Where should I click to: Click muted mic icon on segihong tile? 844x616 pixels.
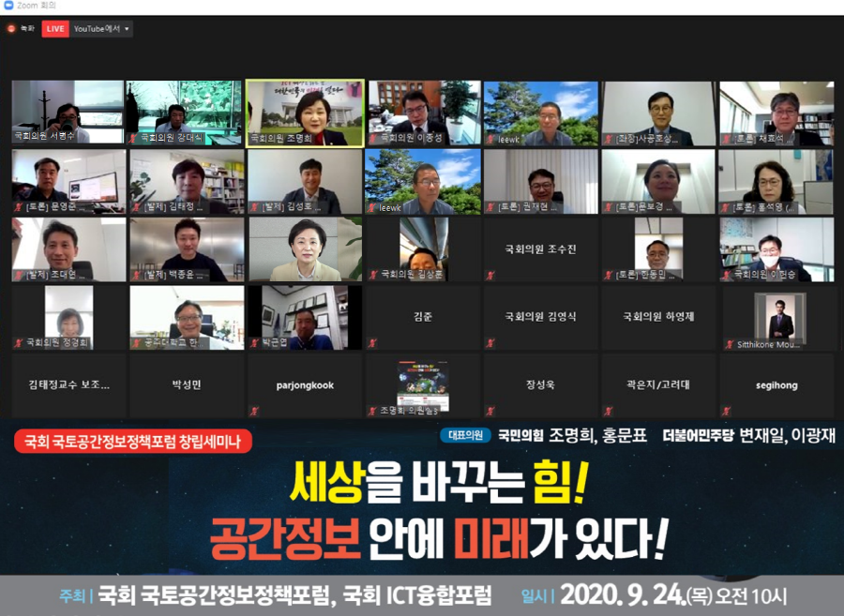725,411
